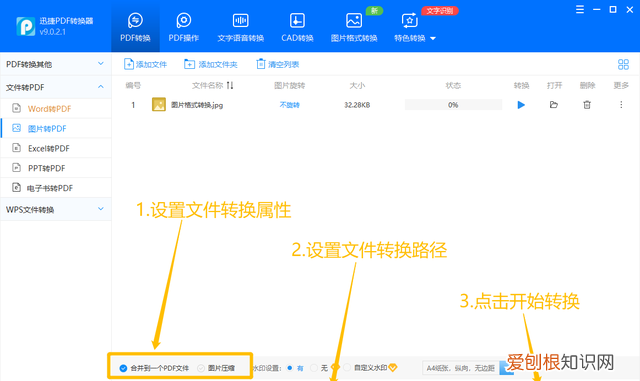The height and width of the screenshot is (381, 640).
Task: Open the PDF转换 tab
Action: (135, 27)
